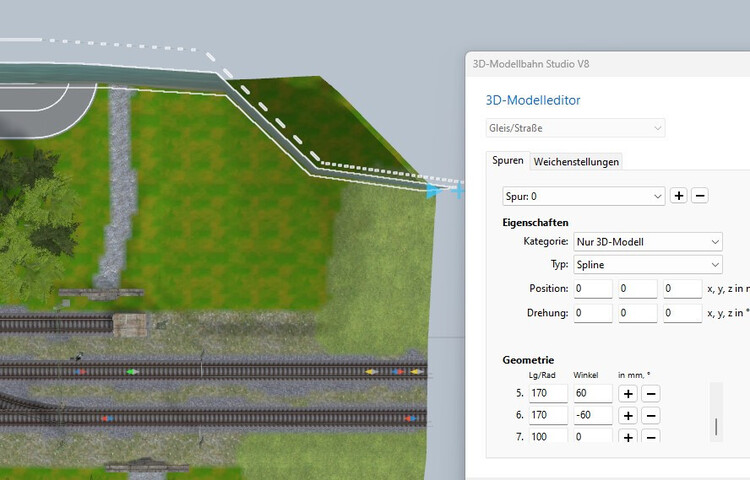Click row 5 Winkel field with 60

593,393
